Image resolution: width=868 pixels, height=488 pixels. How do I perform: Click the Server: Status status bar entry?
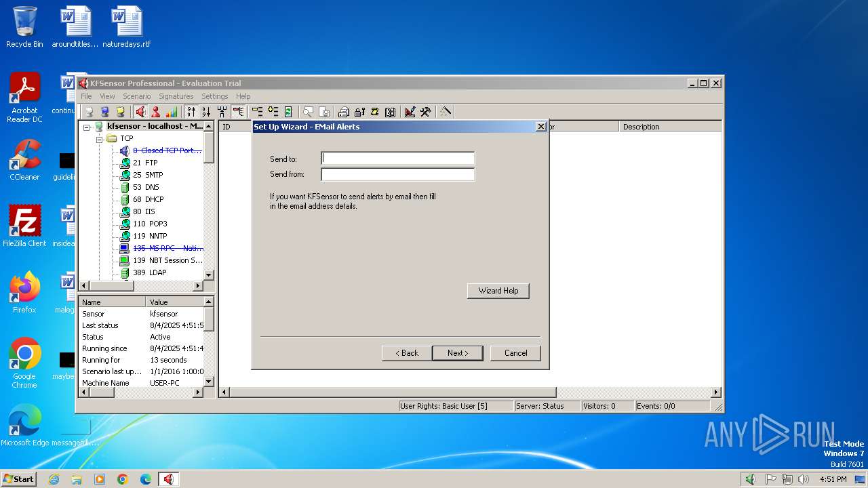tap(547, 406)
